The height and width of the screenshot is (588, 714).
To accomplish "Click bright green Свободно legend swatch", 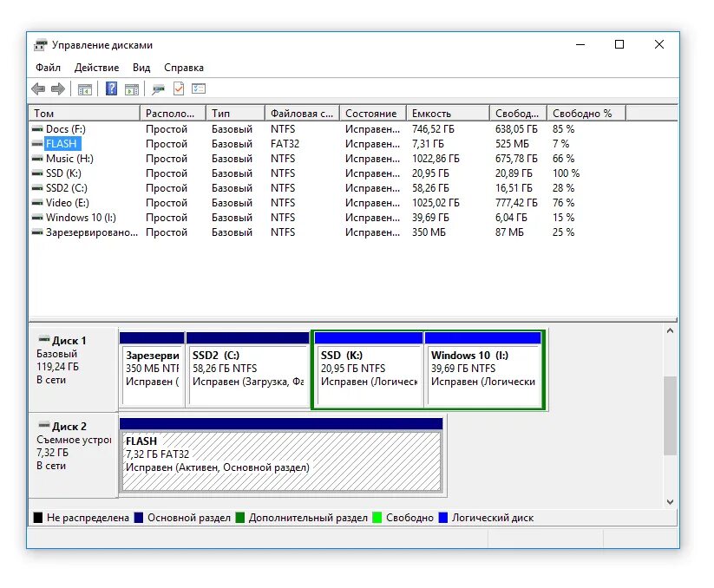I will [x=377, y=518].
